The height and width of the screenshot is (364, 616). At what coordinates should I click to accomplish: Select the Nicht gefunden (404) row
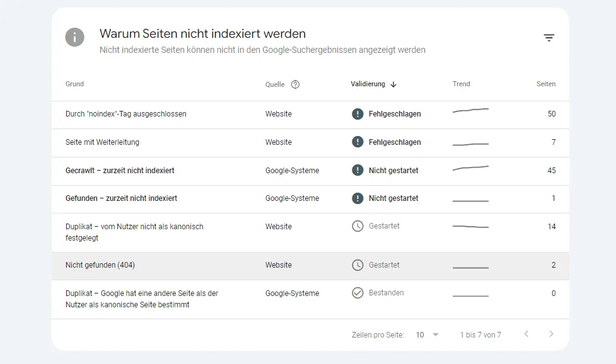click(x=310, y=266)
